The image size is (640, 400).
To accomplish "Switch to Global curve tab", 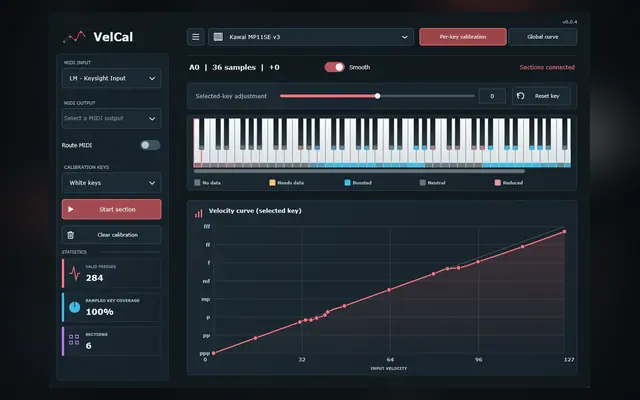I will tap(542, 37).
